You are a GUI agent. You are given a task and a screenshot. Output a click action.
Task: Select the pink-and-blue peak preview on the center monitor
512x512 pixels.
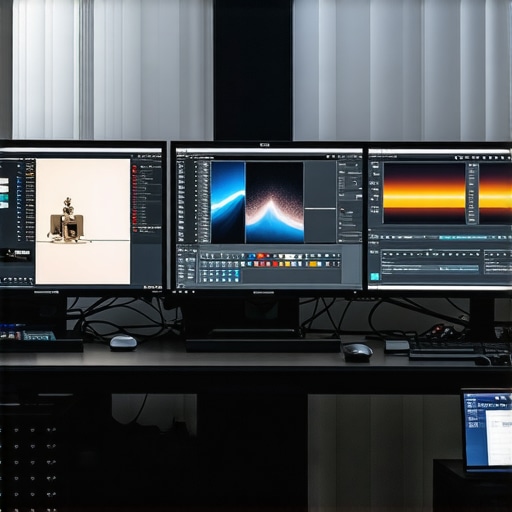click(275, 202)
